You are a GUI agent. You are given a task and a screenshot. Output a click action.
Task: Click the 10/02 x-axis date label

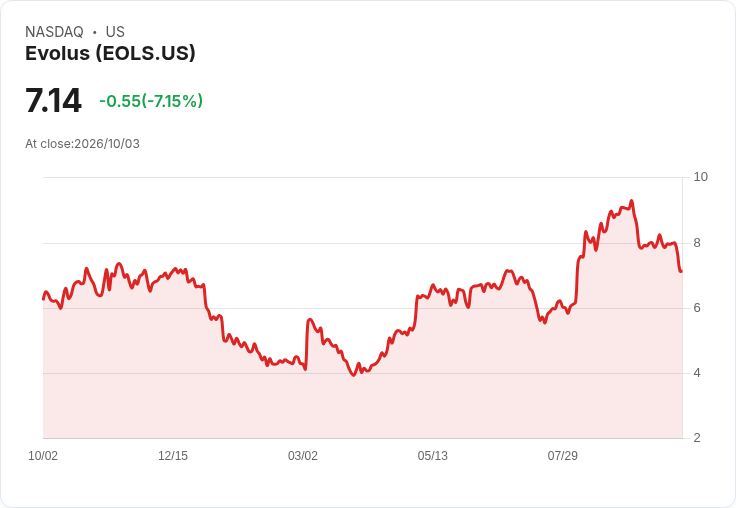[x=43, y=456]
